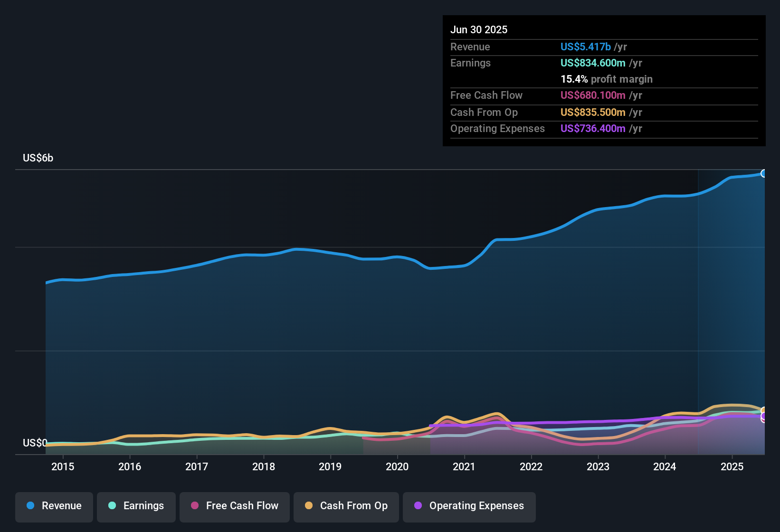The height and width of the screenshot is (532, 780).
Task: Click the 2018 x-axis label
Action: pyautogui.click(x=264, y=466)
